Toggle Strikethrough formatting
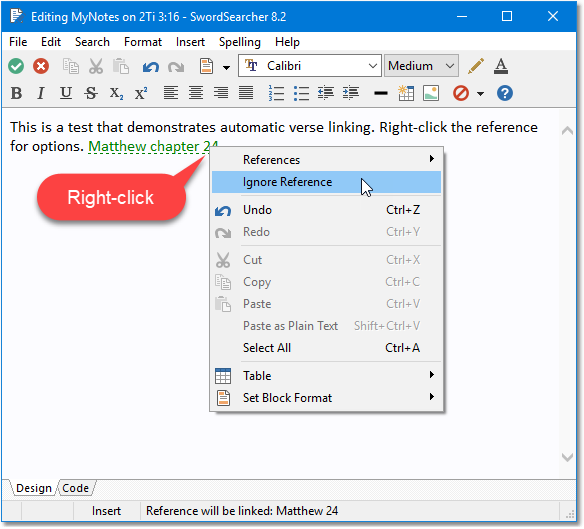584x529 pixels. 91,93
